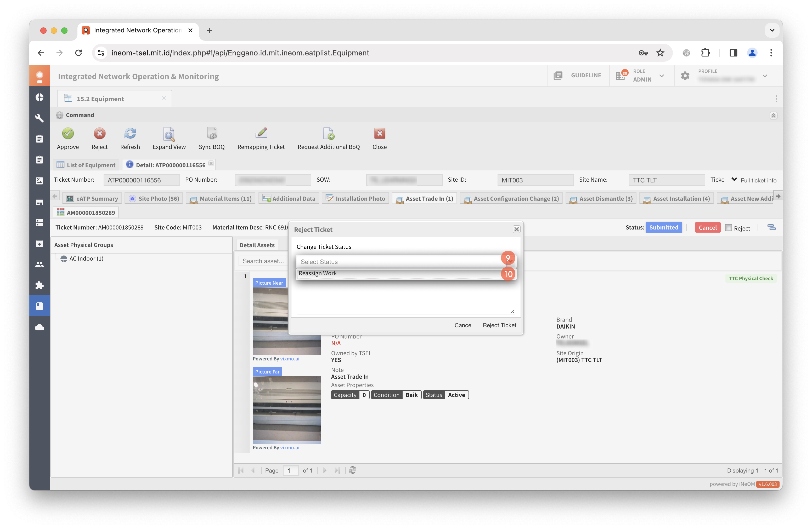
Task: Open vixmo.ai link under Picture Near
Action: tap(290, 359)
